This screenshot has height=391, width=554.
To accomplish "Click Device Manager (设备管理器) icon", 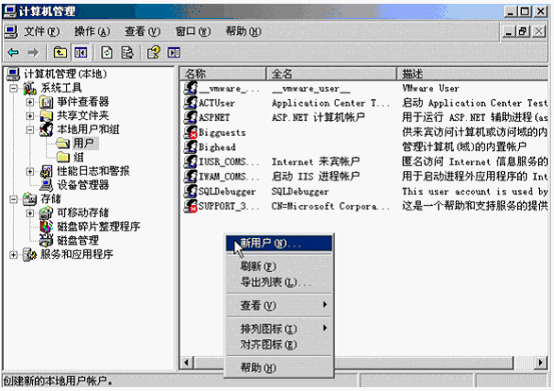I will 46,185.
